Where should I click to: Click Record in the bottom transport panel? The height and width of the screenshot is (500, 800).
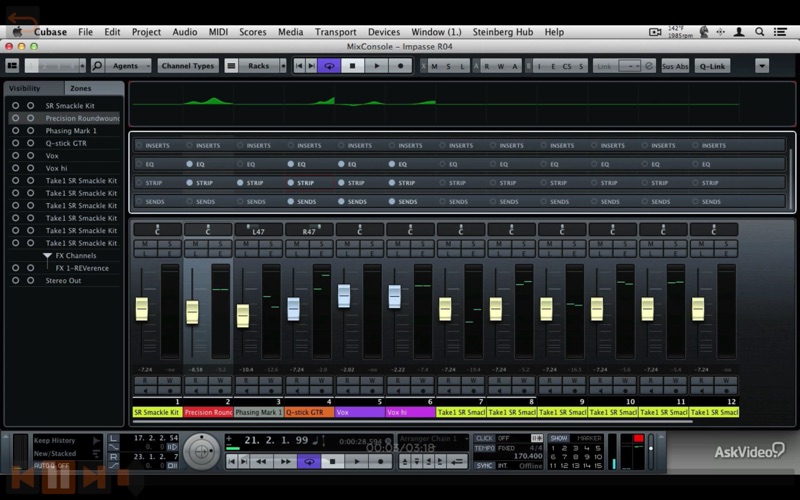[380, 461]
